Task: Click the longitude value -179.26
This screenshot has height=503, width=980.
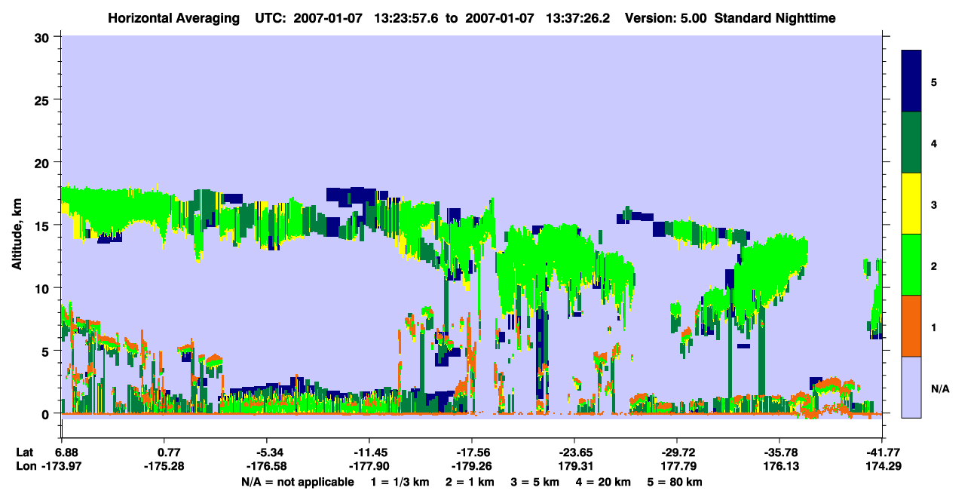Action: tap(472, 466)
